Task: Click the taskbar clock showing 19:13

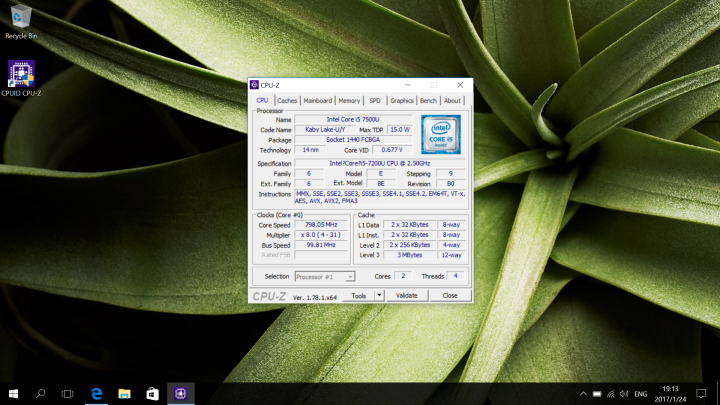Action: 668,393
